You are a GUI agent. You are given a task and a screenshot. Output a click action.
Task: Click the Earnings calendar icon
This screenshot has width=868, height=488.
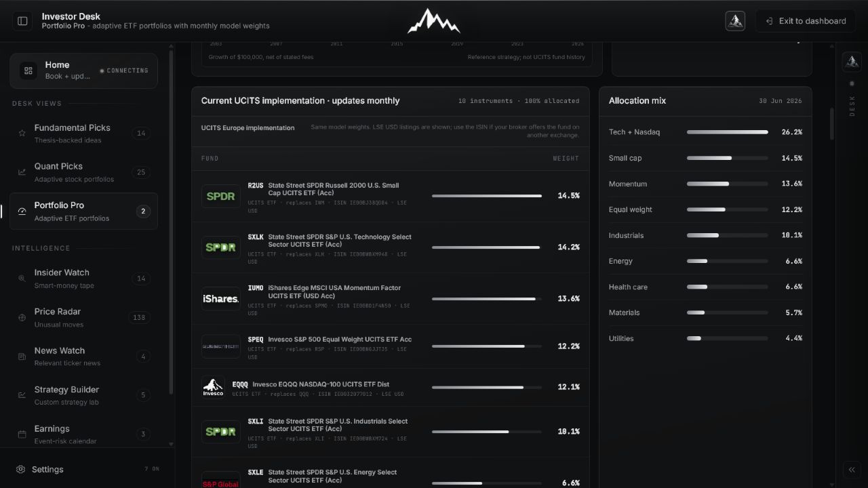[22, 434]
